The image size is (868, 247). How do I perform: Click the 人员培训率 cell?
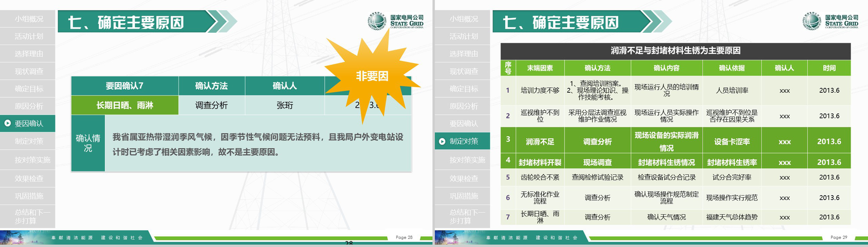[732, 90]
